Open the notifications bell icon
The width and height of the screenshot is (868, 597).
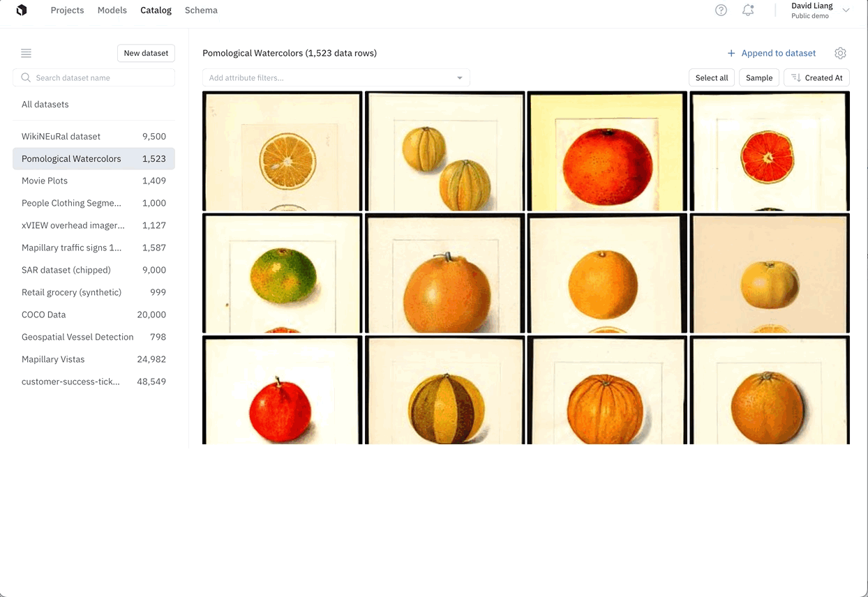pyautogui.click(x=748, y=10)
